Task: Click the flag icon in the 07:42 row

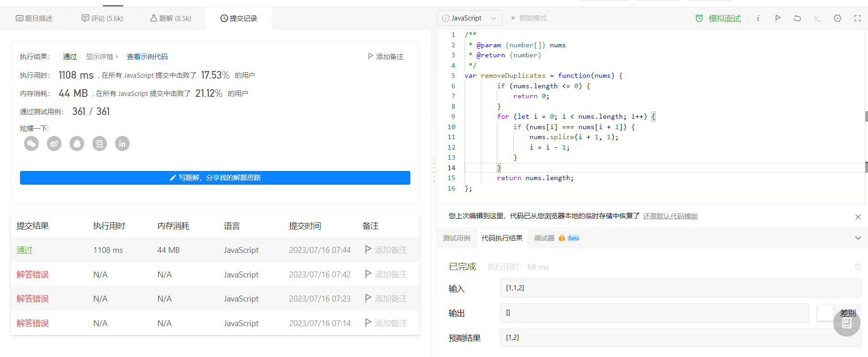Action: click(368, 274)
